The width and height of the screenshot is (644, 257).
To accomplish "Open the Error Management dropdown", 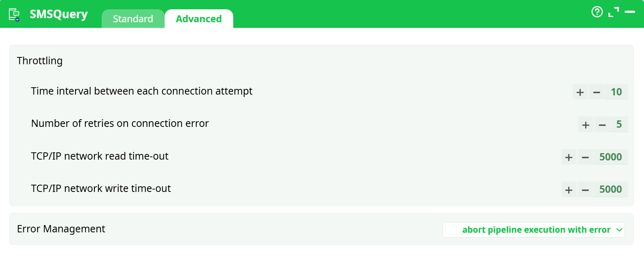I will pos(533,230).
